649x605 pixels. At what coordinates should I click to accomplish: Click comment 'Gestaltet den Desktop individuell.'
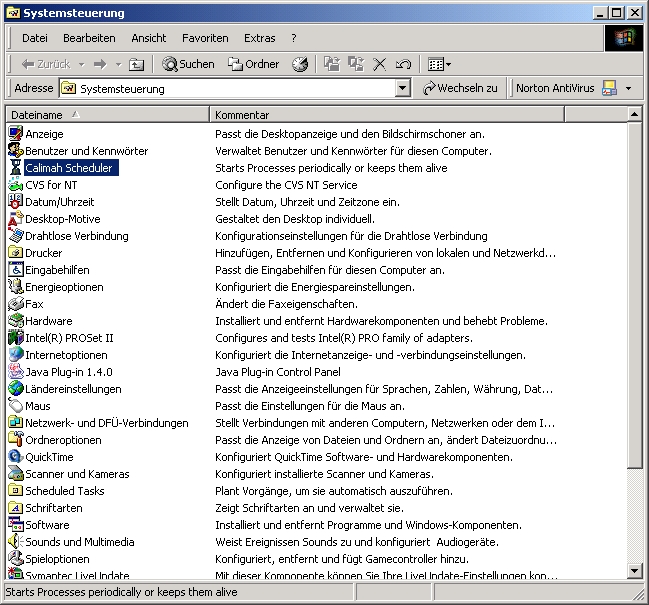[x=295, y=218]
